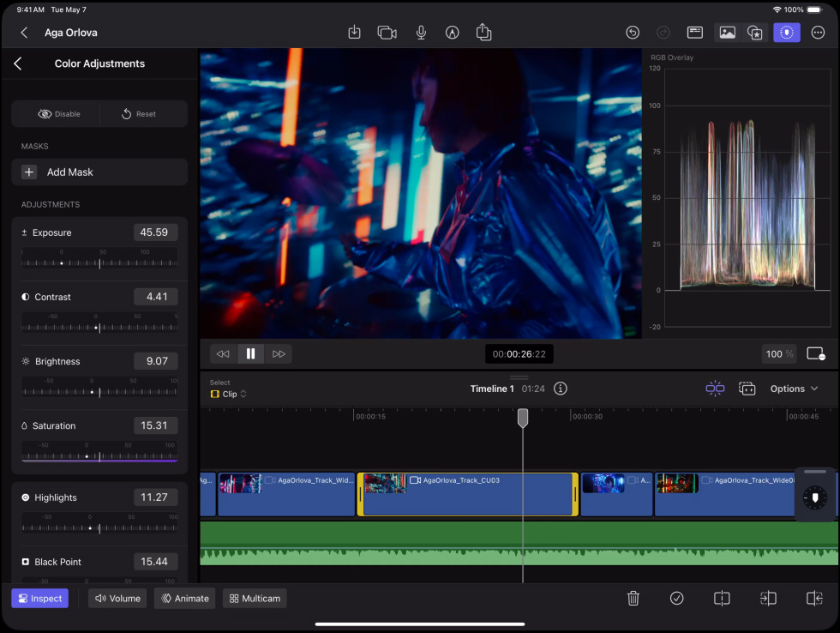Open the Clip select dropdown
Image resolution: width=840 pixels, height=633 pixels.
pyautogui.click(x=229, y=395)
